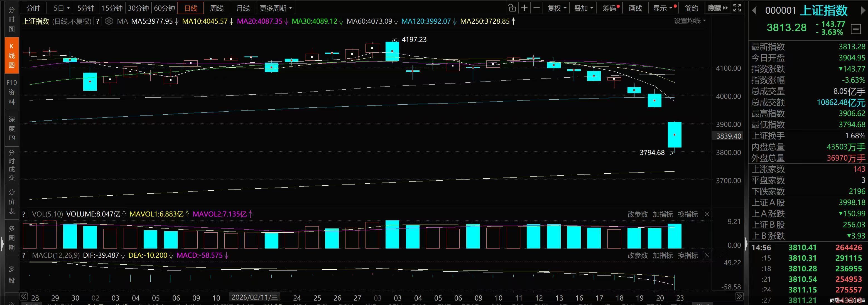
Task: Toggle 简约 simple mode
Action: point(692,8)
